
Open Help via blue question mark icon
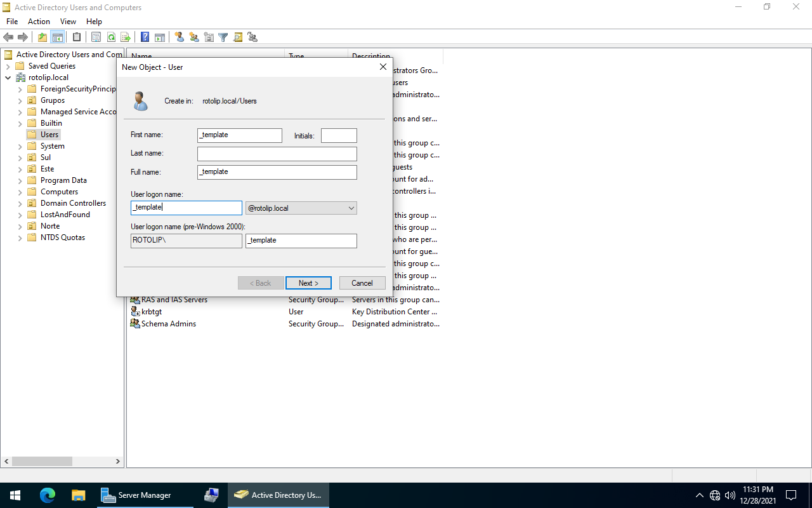click(x=145, y=37)
